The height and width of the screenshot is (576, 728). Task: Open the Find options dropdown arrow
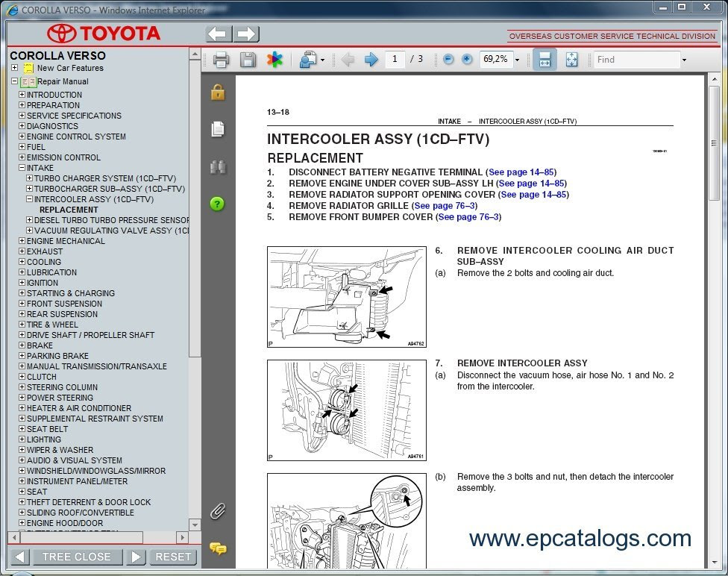pyautogui.click(x=684, y=60)
